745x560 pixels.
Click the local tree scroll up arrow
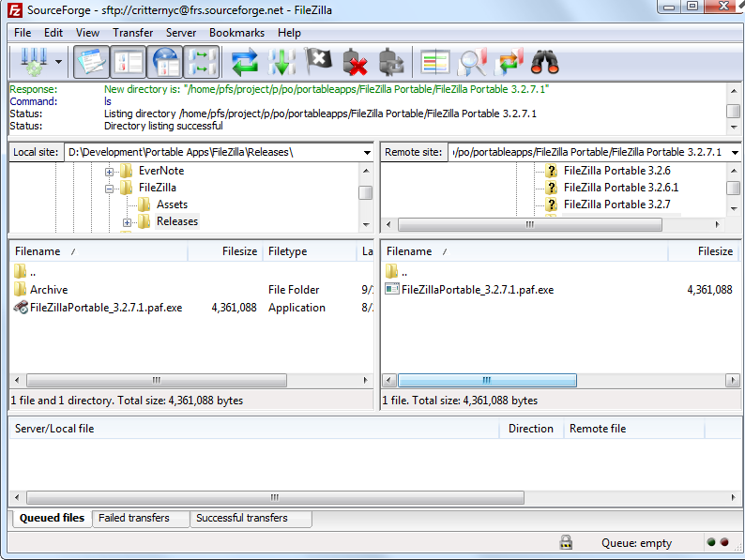pos(365,171)
